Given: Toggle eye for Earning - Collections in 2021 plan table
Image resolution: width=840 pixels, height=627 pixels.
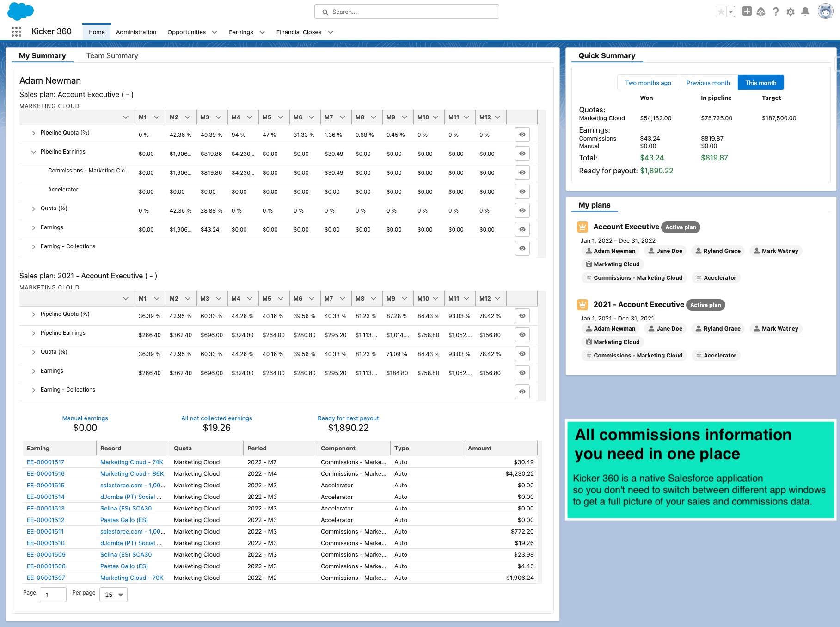Looking at the screenshot, I should (x=522, y=392).
